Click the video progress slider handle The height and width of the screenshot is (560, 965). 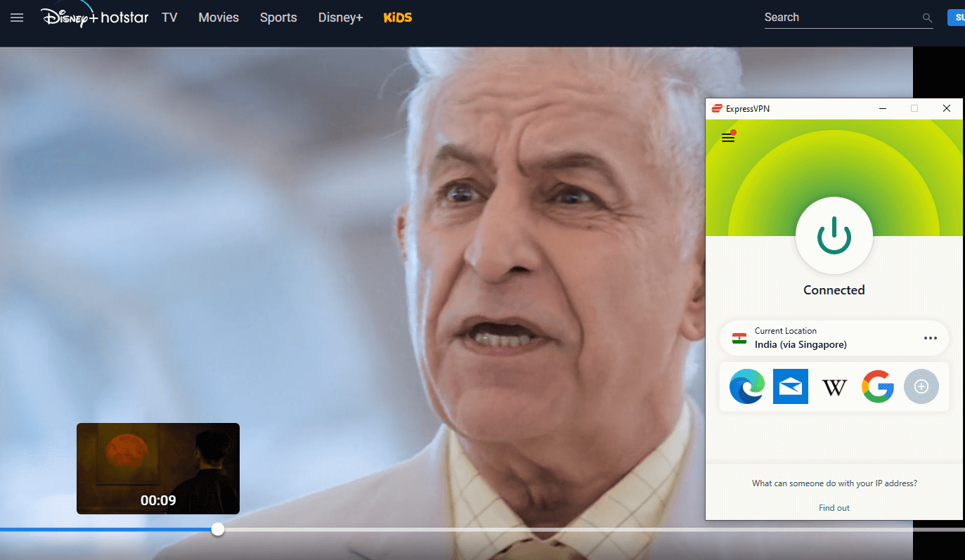click(x=218, y=529)
